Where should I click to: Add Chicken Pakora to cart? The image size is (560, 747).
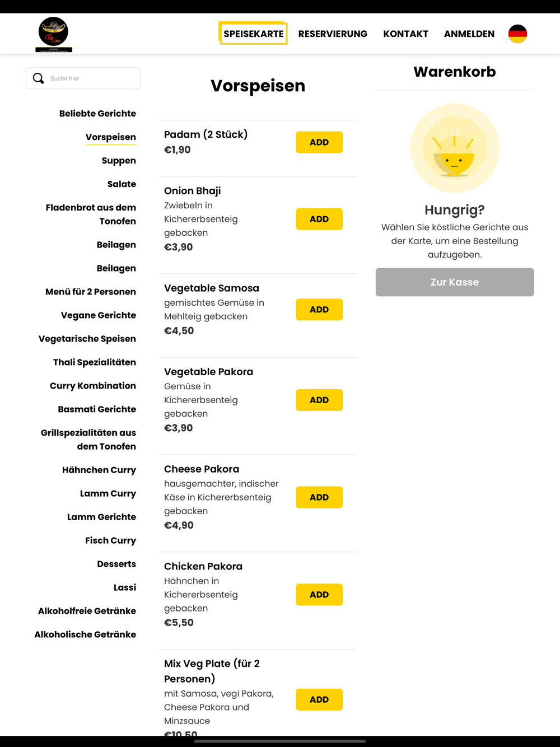pyautogui.click(x=319, y=595)
